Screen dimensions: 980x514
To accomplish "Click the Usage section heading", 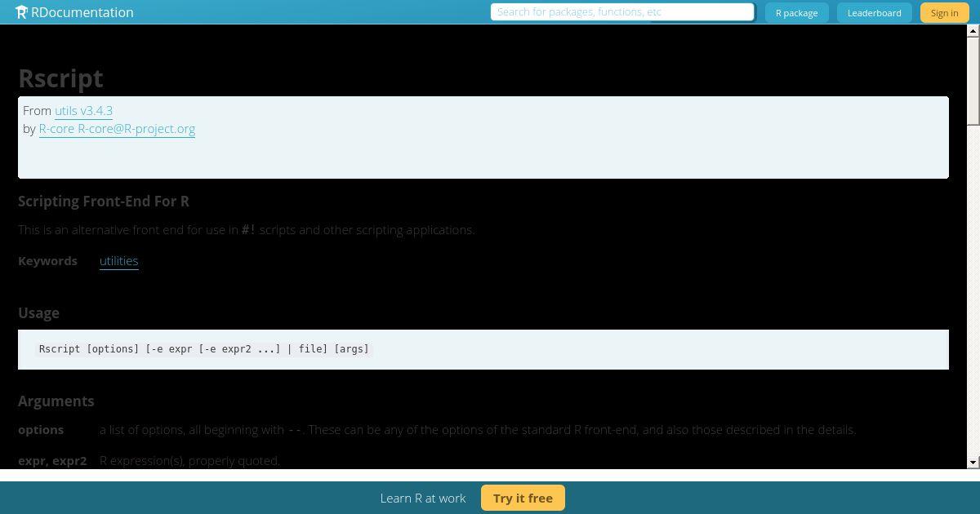I will click(x=38, y=313).
